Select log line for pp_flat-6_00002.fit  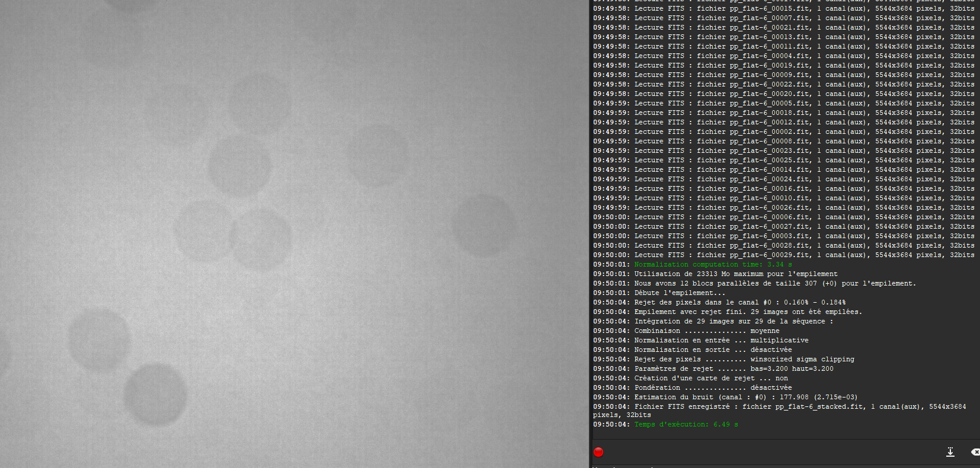(784, 132)
